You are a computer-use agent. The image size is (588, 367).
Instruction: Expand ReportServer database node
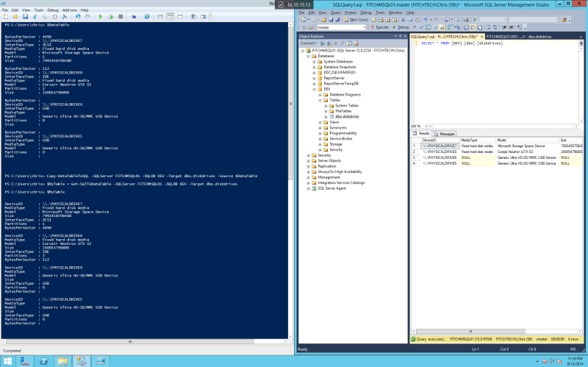[x=315, y=78]
